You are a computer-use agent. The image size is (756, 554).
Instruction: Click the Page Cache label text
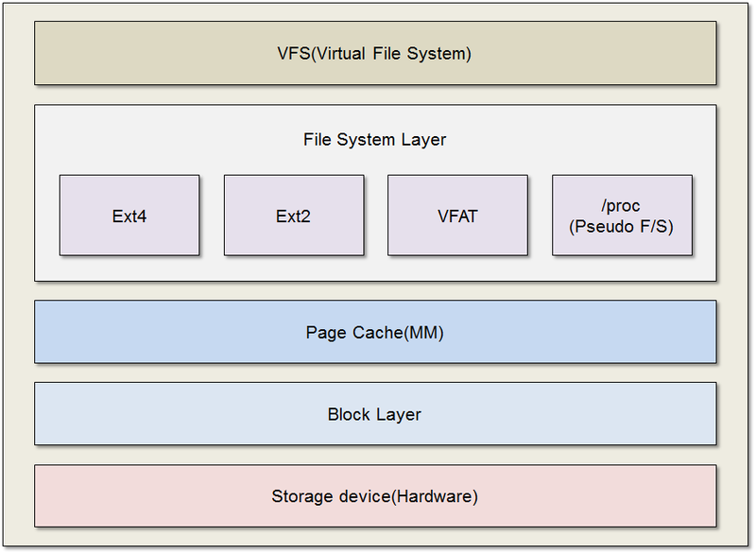coord(375,332)
